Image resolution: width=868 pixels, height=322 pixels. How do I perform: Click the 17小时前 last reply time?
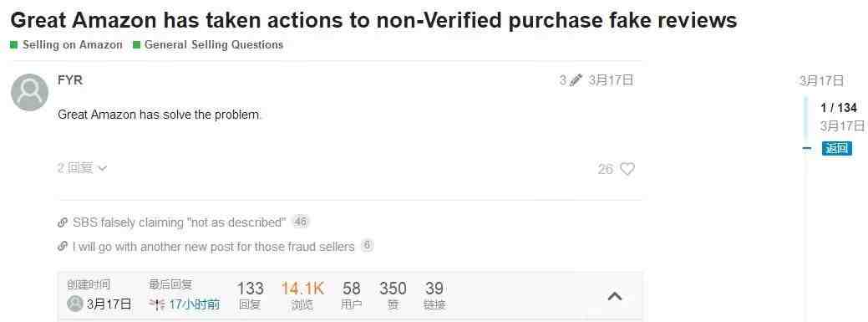point(195,304)
